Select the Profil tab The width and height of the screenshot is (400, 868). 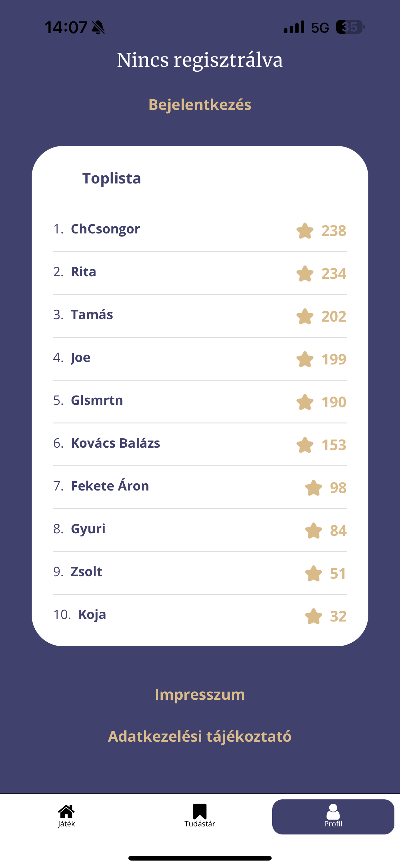click(x=333, y=816)
